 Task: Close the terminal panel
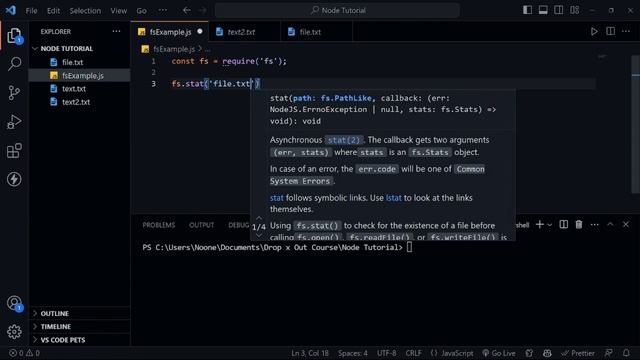coord(626,224)
